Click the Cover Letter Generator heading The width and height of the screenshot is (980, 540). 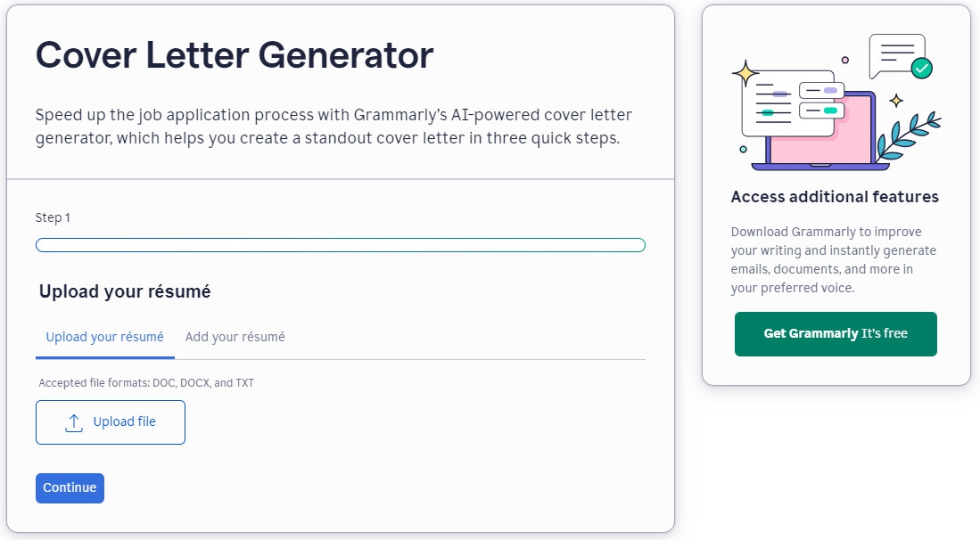click(x=235, y=55)
